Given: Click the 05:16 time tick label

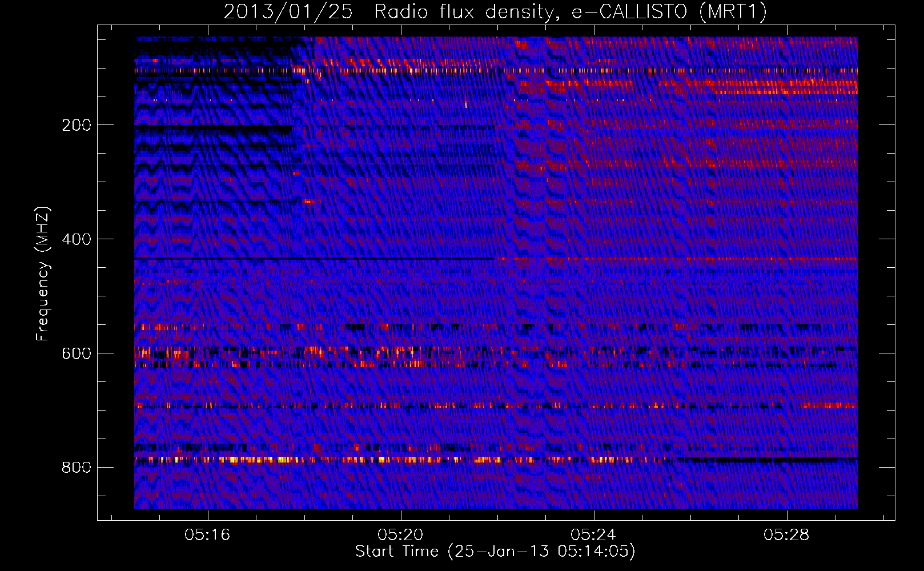Looking at the screenshot, I should 207,534.
